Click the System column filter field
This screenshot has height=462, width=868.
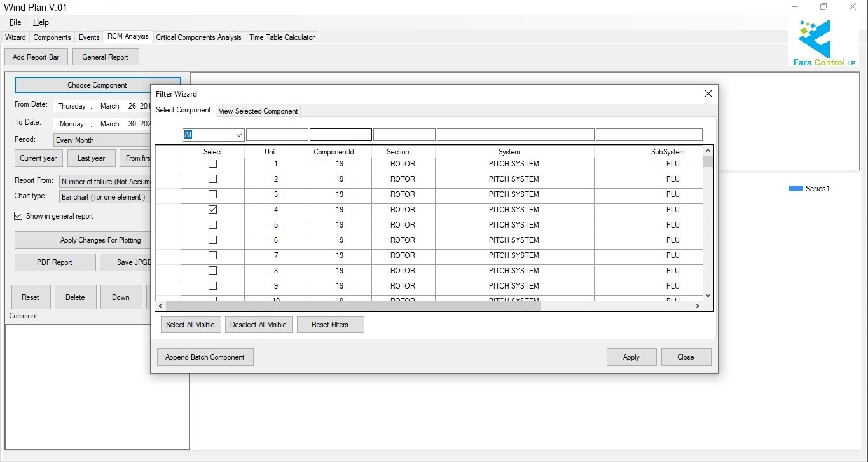[515, 135]
